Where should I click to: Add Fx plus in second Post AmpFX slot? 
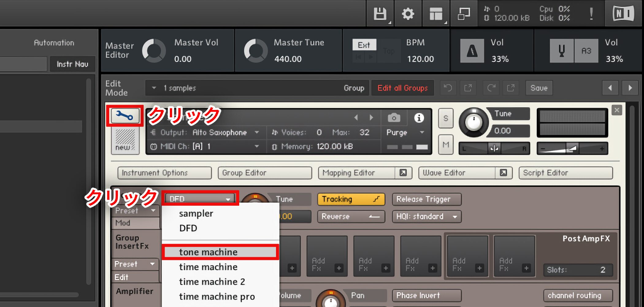[x=526, y=268]
